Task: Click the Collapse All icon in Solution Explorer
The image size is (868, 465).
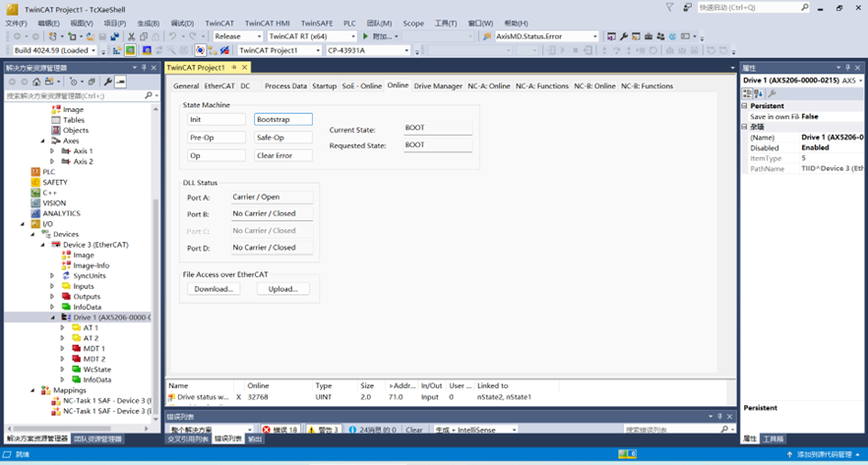Action: 92,82
